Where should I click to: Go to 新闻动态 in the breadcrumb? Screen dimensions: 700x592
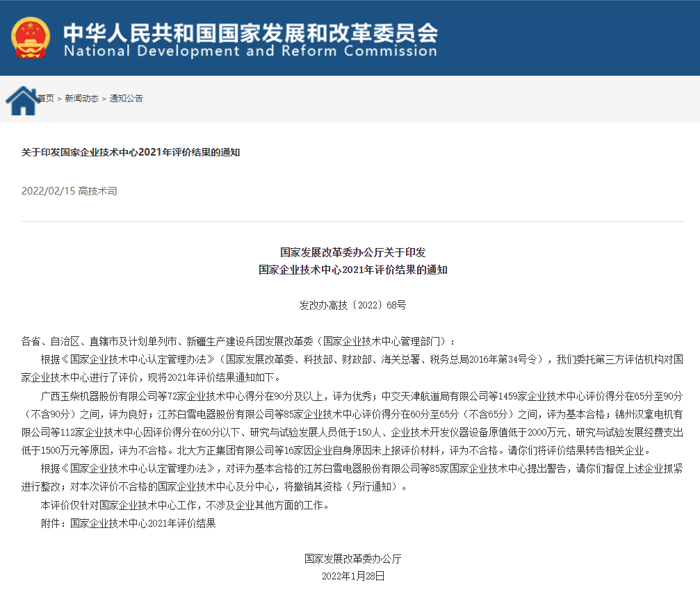click(81, 99)
